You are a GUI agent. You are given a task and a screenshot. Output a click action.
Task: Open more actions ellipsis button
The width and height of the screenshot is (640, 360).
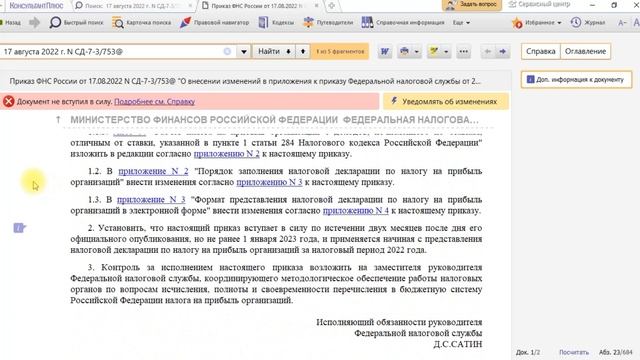pos(463,51)
